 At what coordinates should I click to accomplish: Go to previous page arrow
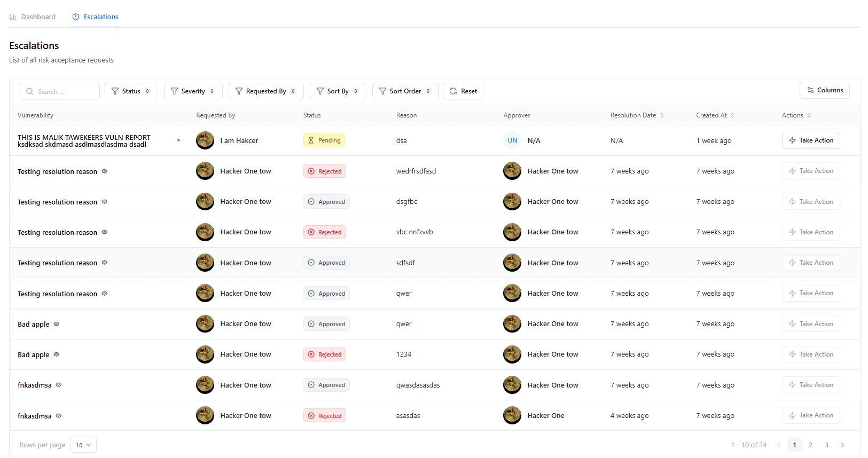click(778, 445)
